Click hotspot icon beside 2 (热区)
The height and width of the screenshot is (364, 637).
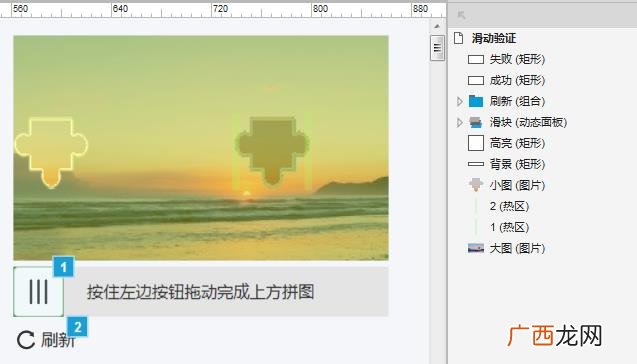(476, 206)
